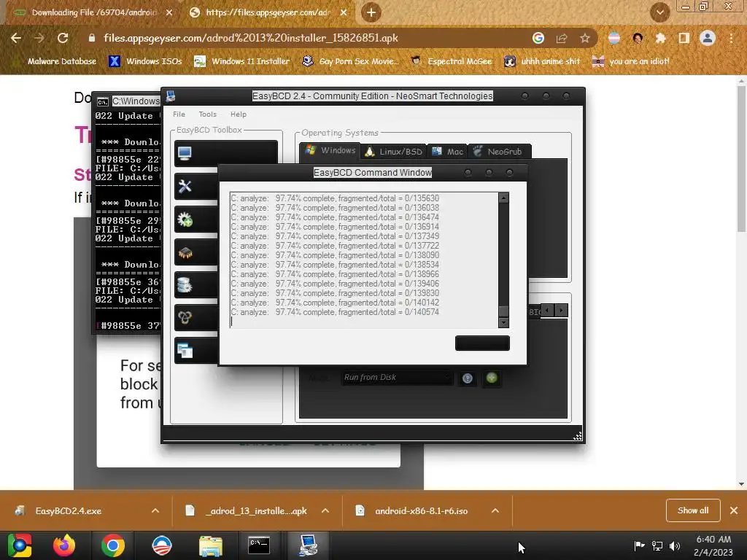The image size is (747, 560).
Task: Switch to the Mac tab
Action: coord(447,152)
